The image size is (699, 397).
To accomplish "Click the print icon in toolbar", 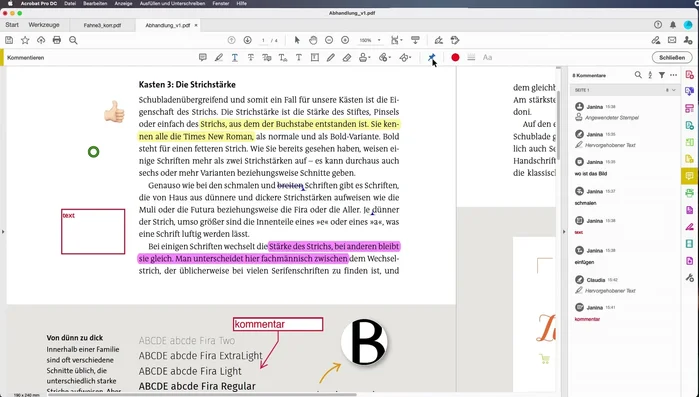I will [57, 40].
